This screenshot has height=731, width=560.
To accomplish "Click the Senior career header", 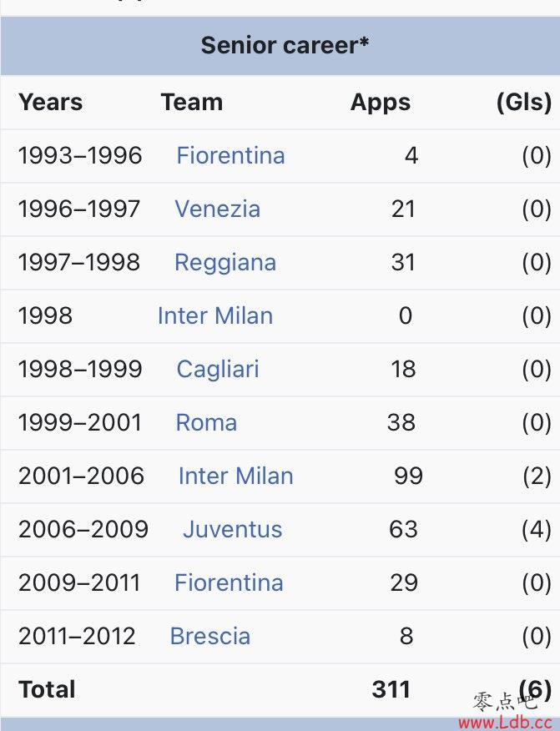I will pyautogui.click(x=285, y=46).
